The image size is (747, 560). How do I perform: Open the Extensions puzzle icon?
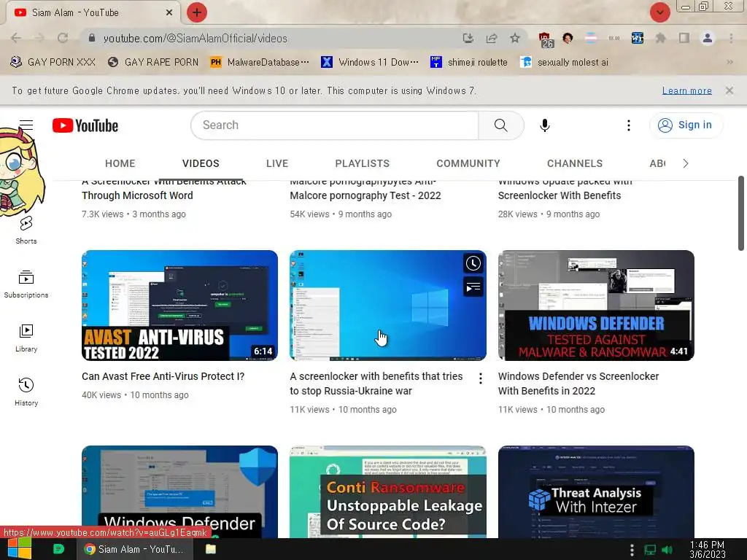(x=661, y=38)
